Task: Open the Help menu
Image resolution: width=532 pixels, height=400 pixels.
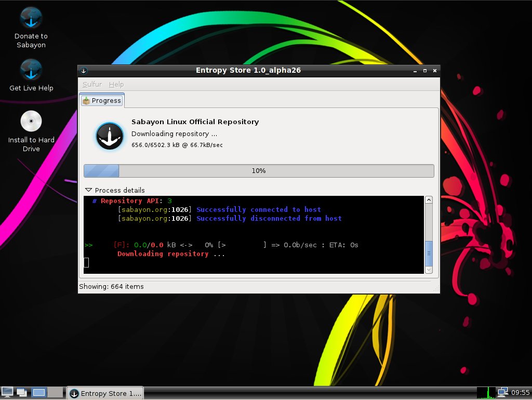Action: pos(116,84)
